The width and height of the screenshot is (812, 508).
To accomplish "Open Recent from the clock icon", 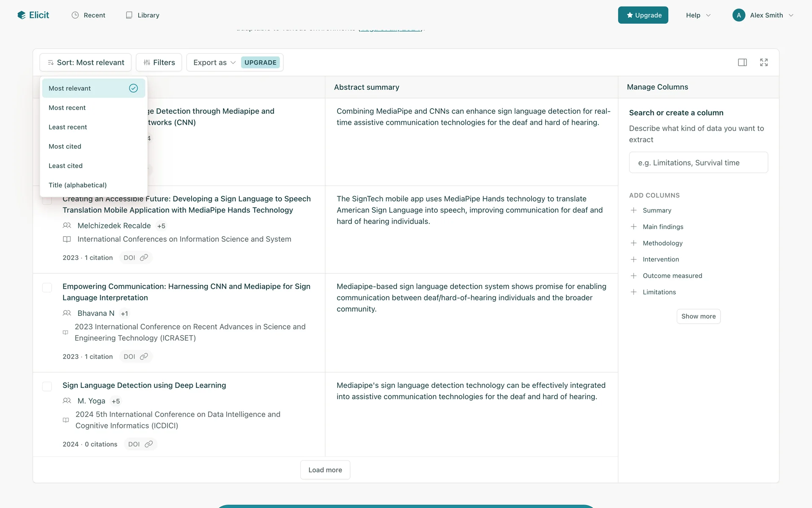I will tap(75, 15).
